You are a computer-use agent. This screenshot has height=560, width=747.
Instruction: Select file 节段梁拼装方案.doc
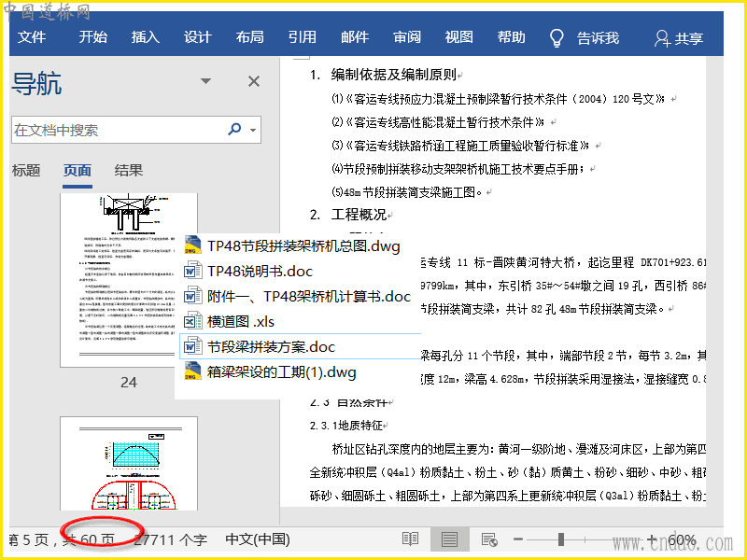[271, 346]
